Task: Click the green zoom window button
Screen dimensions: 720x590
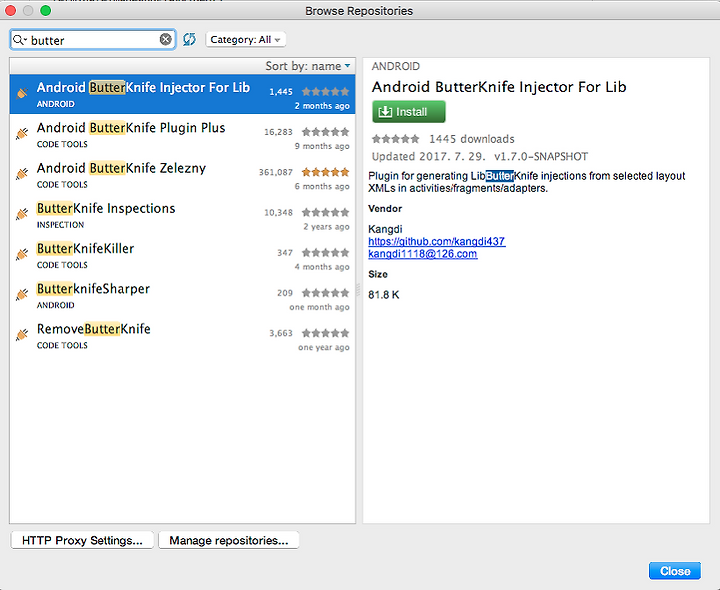Action: pyautogui.click(x=45, y=10)
